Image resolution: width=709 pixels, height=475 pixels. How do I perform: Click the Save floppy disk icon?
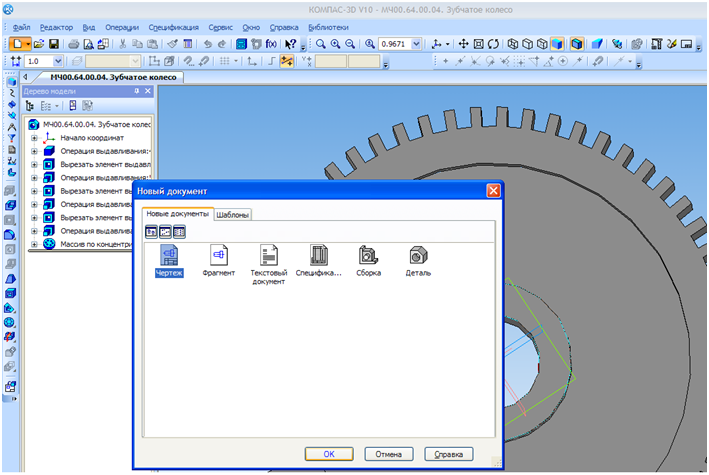(x=54, y=44)
